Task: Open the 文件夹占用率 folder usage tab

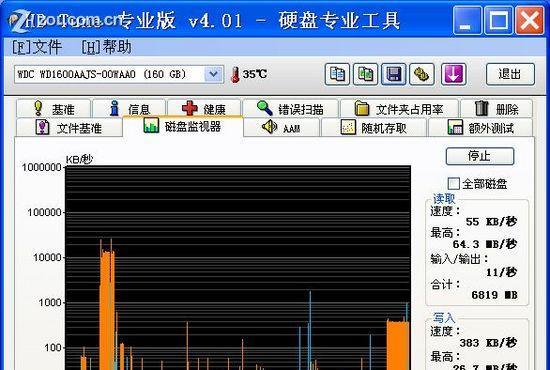Action: tap(399, 109)
